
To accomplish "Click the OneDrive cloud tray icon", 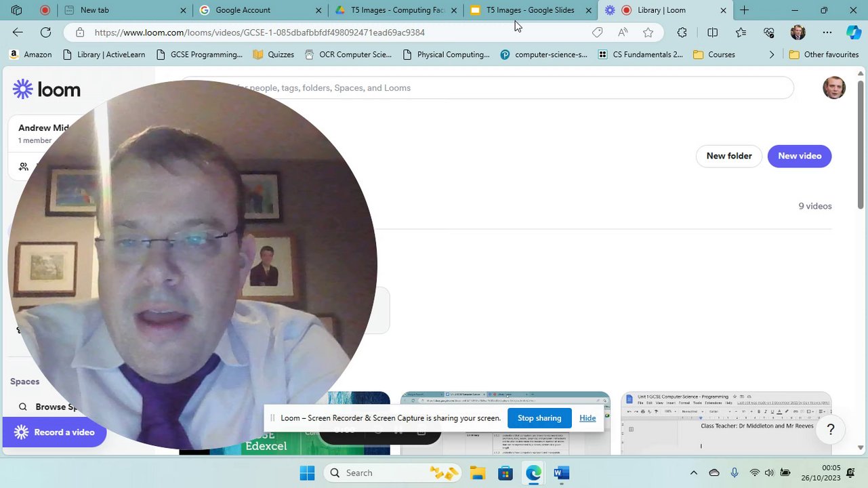I will (714, 472).
